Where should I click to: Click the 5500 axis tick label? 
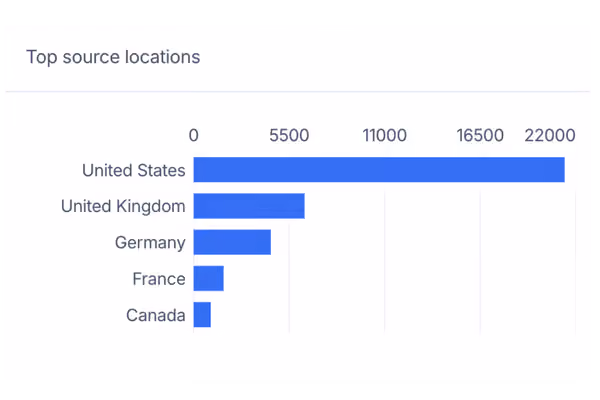[x=289, y=136]
